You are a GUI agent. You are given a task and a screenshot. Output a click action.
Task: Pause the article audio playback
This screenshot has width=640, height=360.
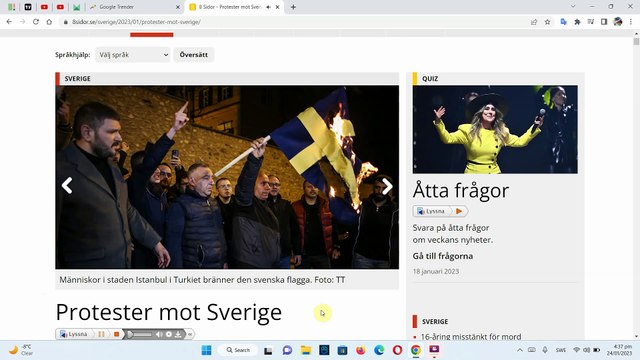102,334
